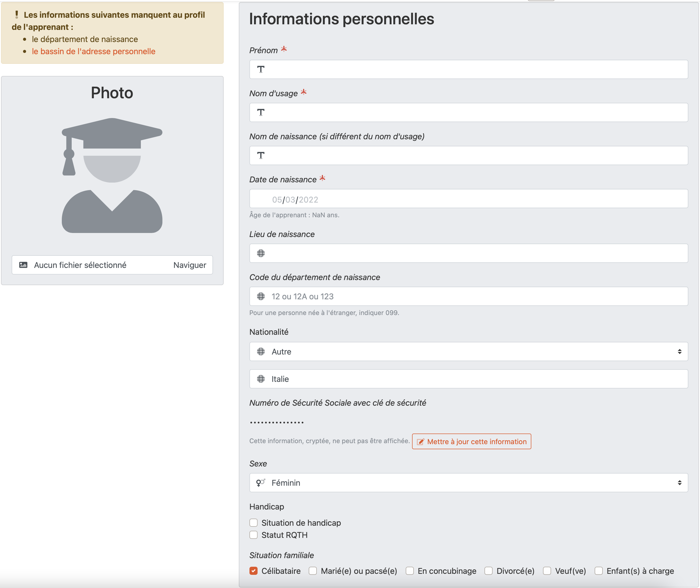The height and width of the screenshot is (588, 700).
Task: Open the country dropdown showing Italie
Action: coord(467,379)
